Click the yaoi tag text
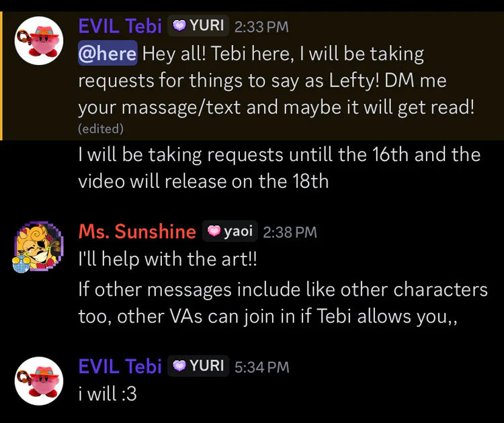 point(239,232)
